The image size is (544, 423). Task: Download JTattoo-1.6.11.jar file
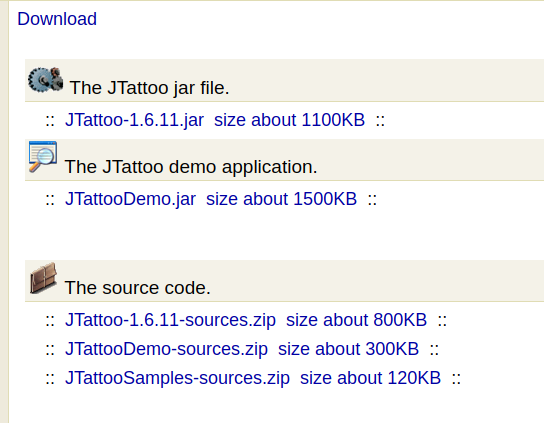[215, 120]
